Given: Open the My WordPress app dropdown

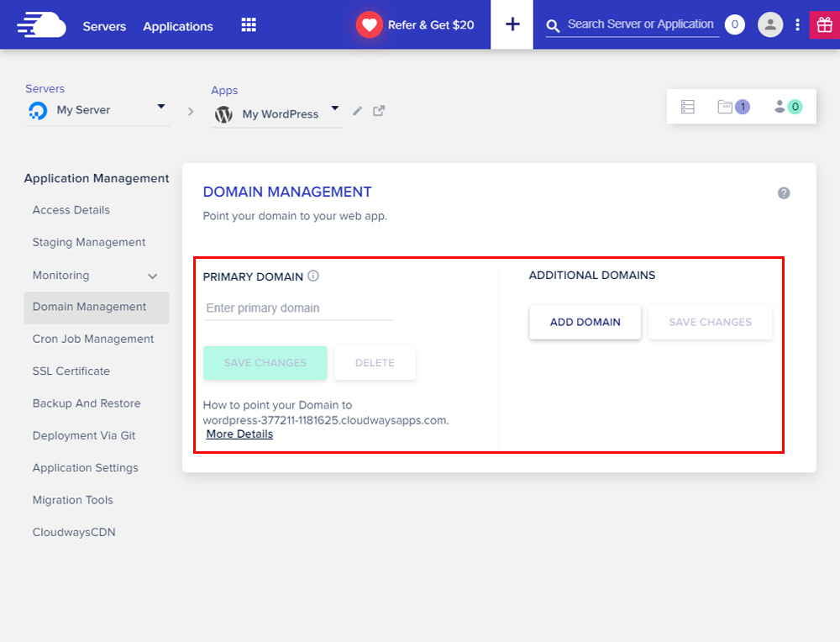Looking at the screenshot, I should click(x=277, y=114).
